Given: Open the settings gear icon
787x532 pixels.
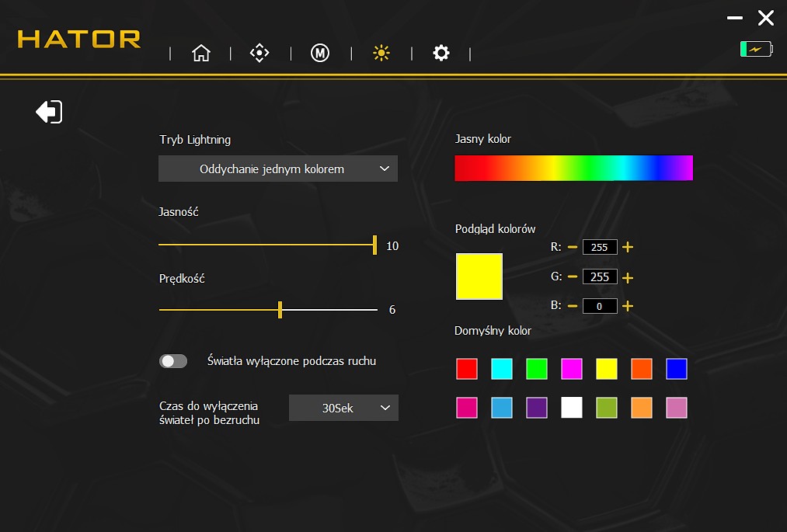Looking at the screenshot, I should pyautogui.click(x=441, y=53).
